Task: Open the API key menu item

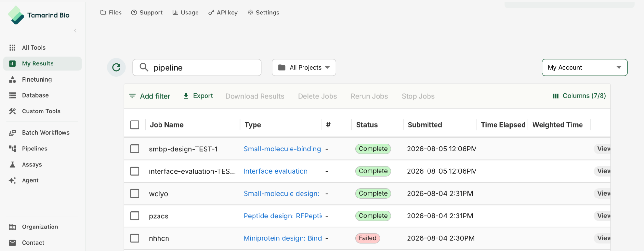Action: [x=223, y=13]
